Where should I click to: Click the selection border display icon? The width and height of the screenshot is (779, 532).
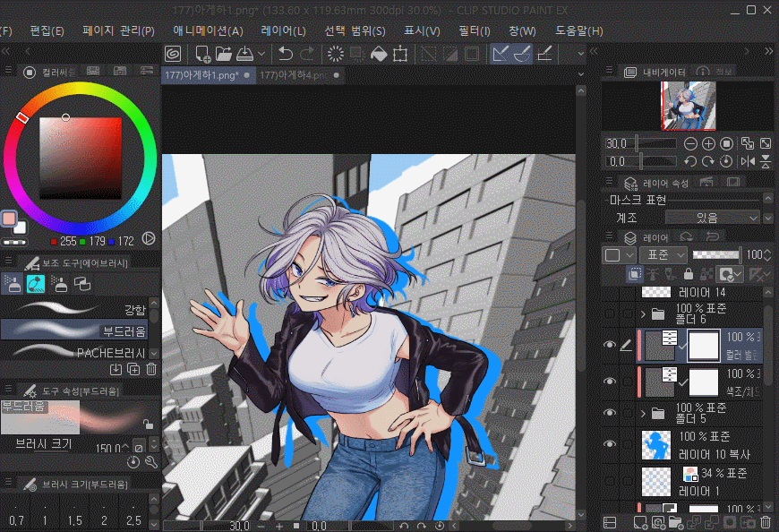472,54
